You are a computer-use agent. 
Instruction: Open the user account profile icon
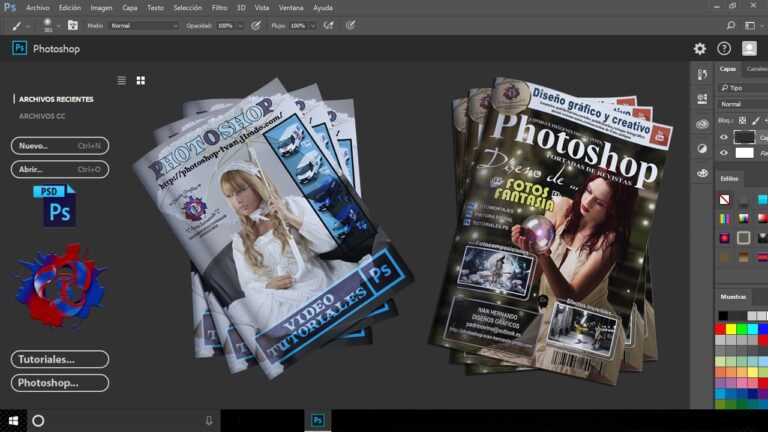pos(749,48)
